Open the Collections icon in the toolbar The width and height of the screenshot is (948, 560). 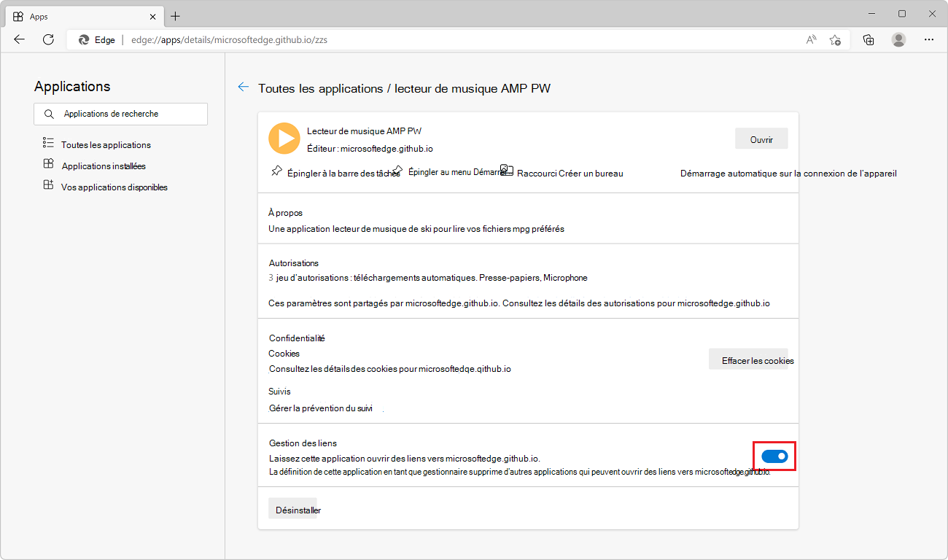click(x=869, y=40)
